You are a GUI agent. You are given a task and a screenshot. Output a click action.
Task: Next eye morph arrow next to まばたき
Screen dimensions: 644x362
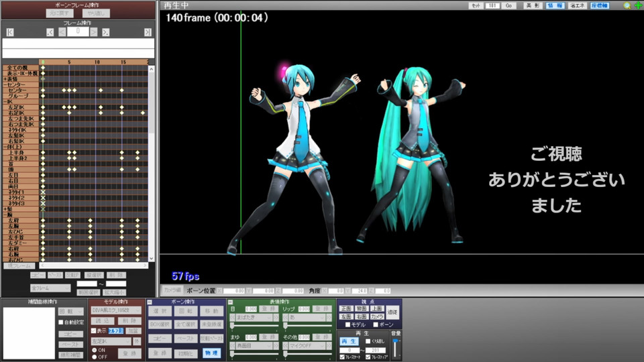tap(276, 318)
